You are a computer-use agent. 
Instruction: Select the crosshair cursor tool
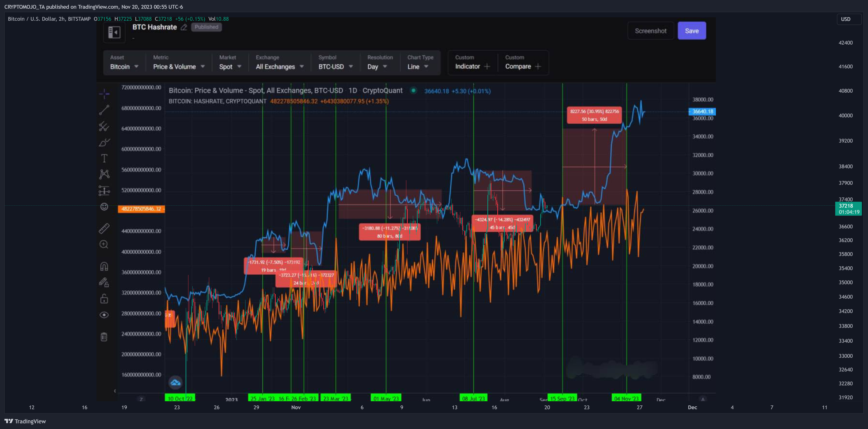104,94
